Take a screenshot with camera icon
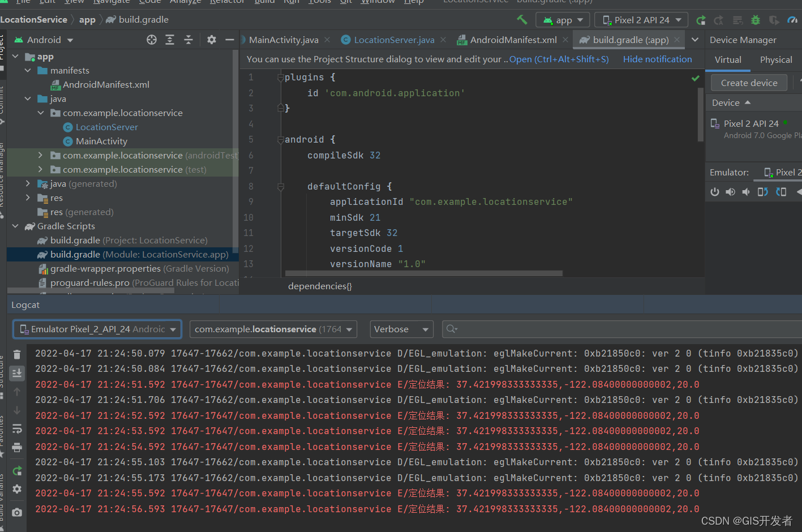This screenshot has width=802, height=532. pos(17,512)
